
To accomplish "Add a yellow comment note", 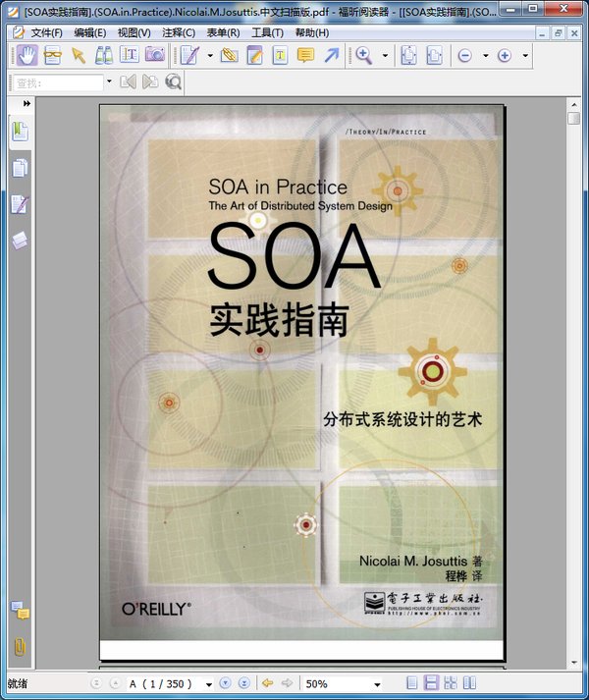I will click(305, 56).
